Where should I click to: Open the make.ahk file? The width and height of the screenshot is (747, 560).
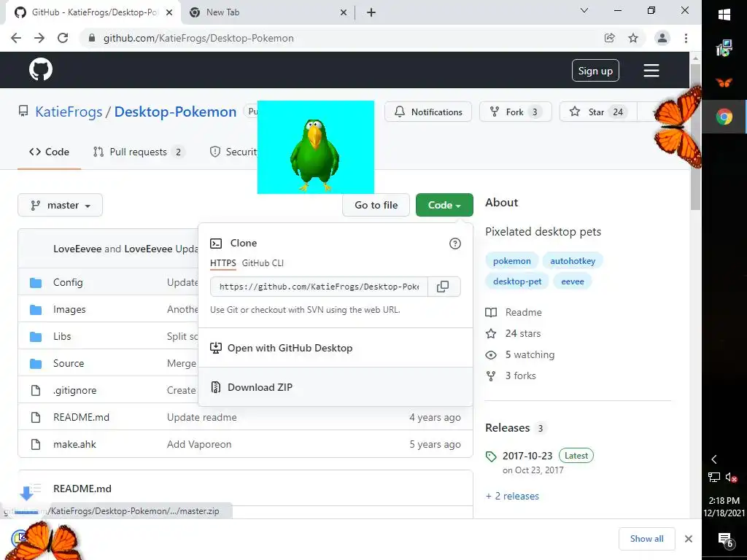[75, 444]
